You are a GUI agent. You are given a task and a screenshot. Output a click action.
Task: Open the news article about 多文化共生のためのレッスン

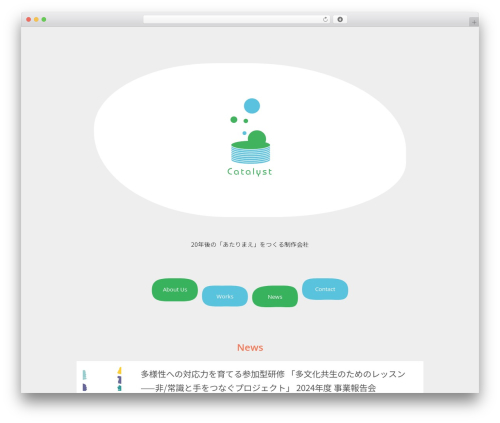[x=273, y=381]
